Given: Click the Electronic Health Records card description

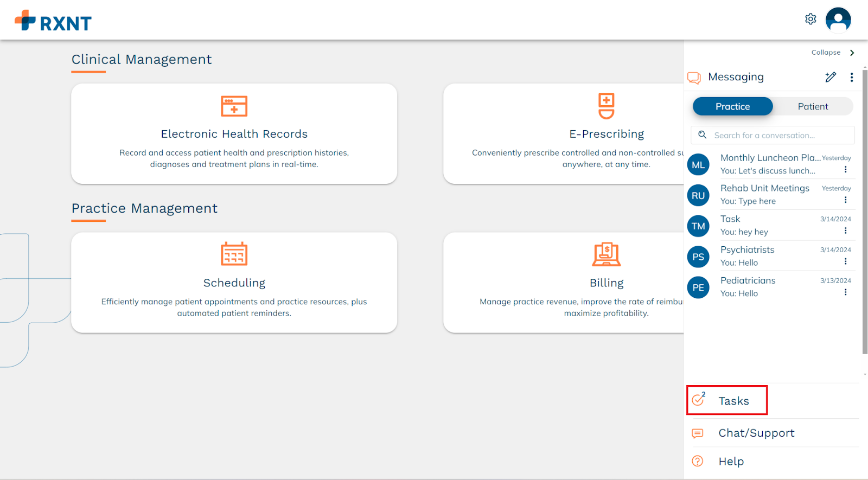Looking at the screenshot, I should [234, 158].
